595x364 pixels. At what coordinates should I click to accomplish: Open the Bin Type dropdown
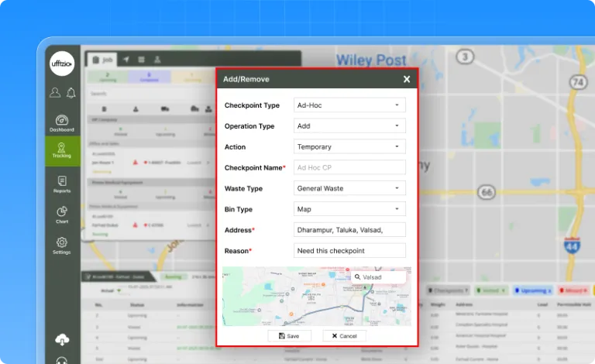point(349,209)
